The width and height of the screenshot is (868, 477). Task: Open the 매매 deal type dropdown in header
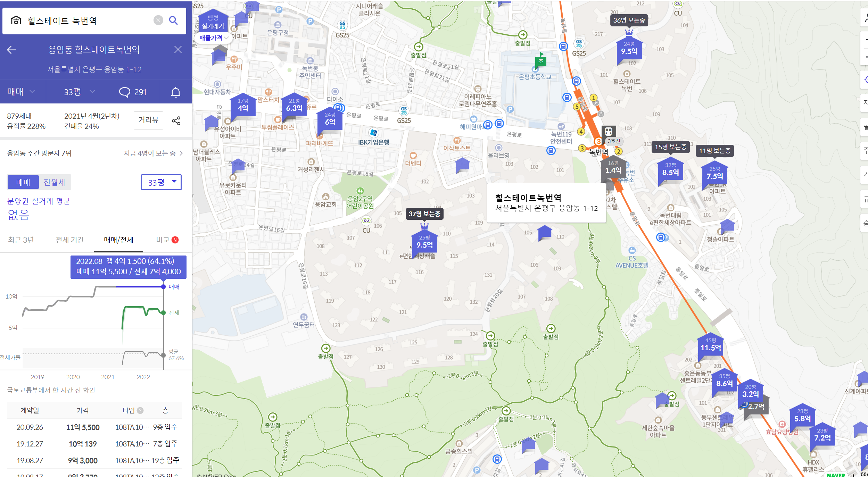point(22,92)
